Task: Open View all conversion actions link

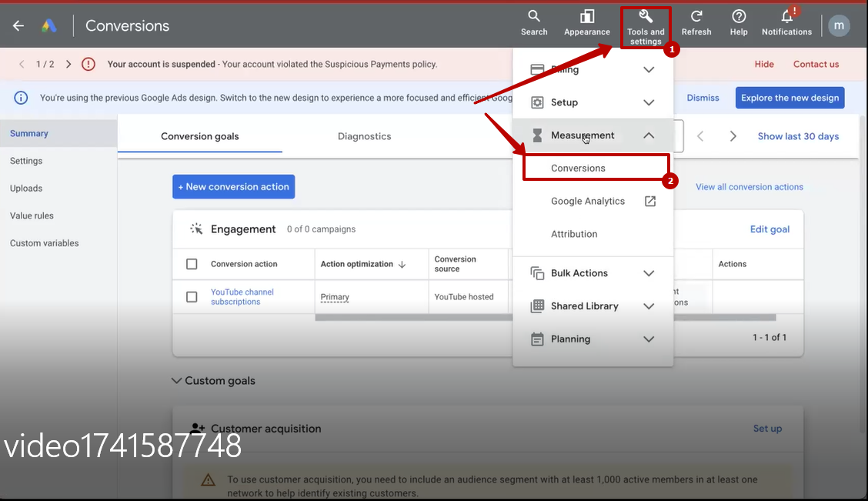Action: pyautogui.click(x=749, y=187)
